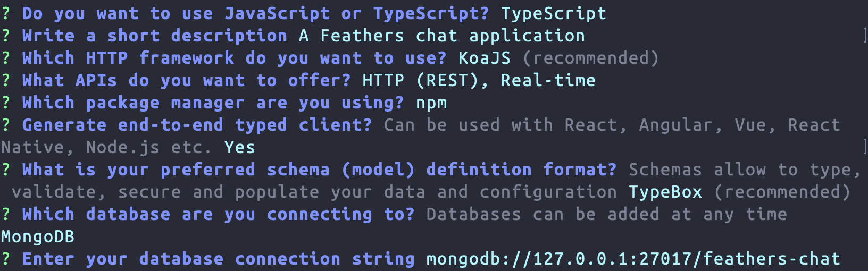Click the KoaJS framework answer
This screenshot has height=271, width=868.
(x=484, y=58)
